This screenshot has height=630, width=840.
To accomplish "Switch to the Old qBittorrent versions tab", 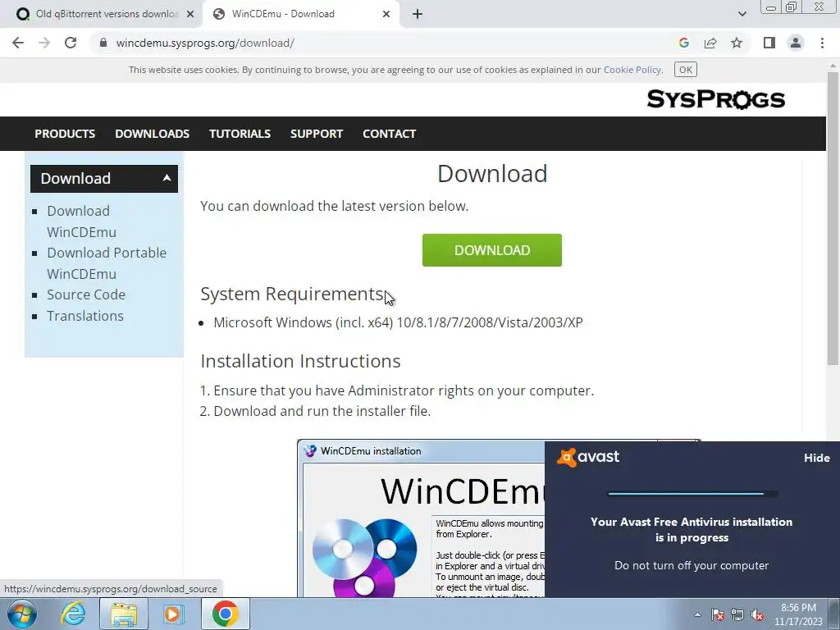I will click(102, 14).
